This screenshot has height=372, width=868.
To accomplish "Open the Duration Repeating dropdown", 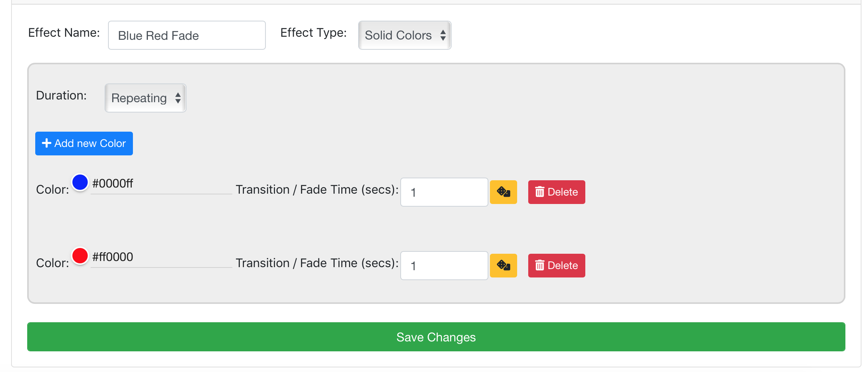I will coord(145,98).
